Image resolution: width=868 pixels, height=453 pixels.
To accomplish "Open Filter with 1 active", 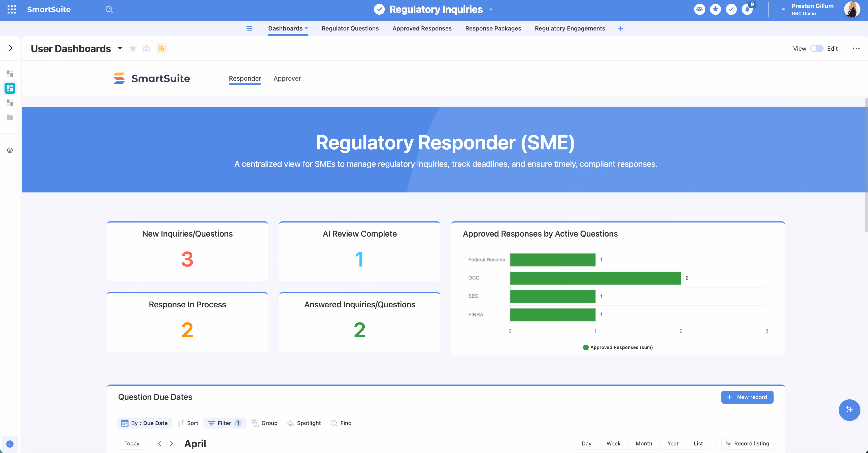I will [x=224, y=423].
